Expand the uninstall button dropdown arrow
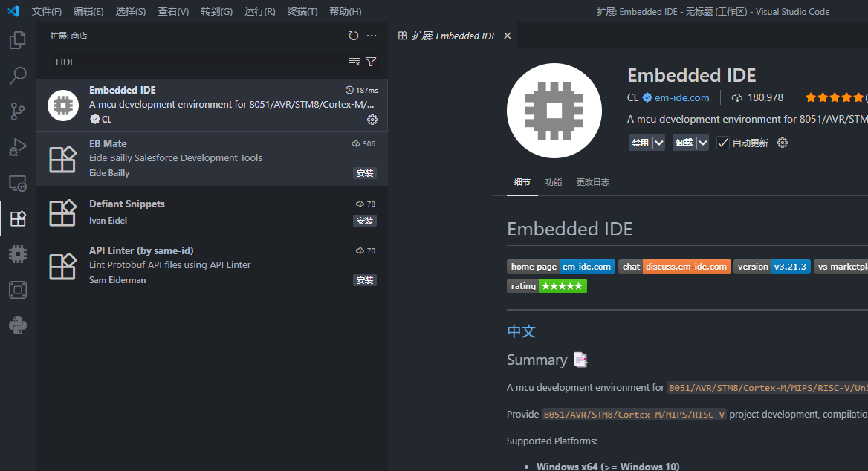Screen dimensions: 868x471 point(702,143)
